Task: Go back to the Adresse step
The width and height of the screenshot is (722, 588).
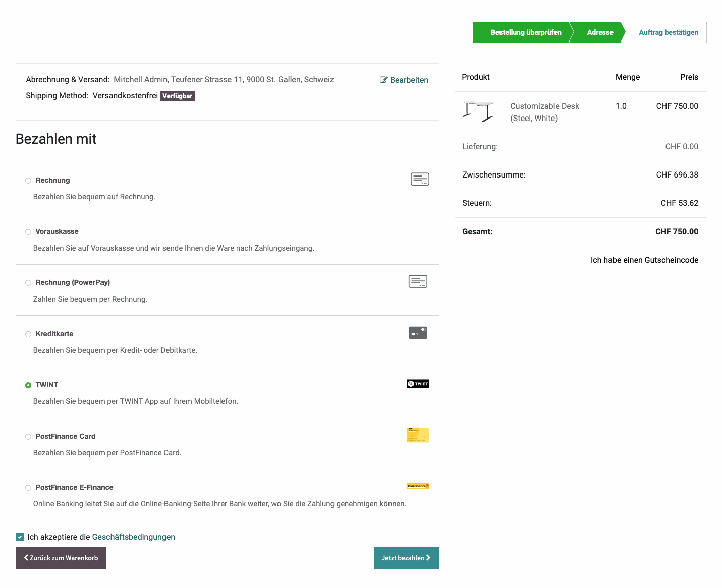Action: point(599,32)
